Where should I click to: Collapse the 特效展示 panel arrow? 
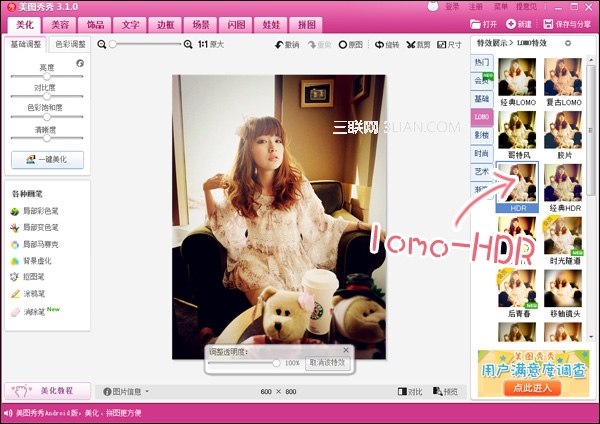coord(568,43)
